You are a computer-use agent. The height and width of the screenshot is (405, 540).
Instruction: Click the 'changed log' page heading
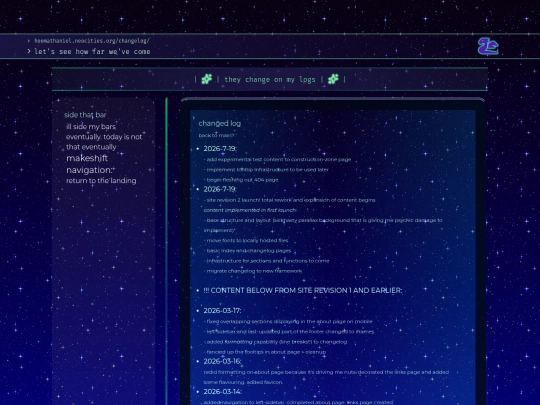coord(220,123)
